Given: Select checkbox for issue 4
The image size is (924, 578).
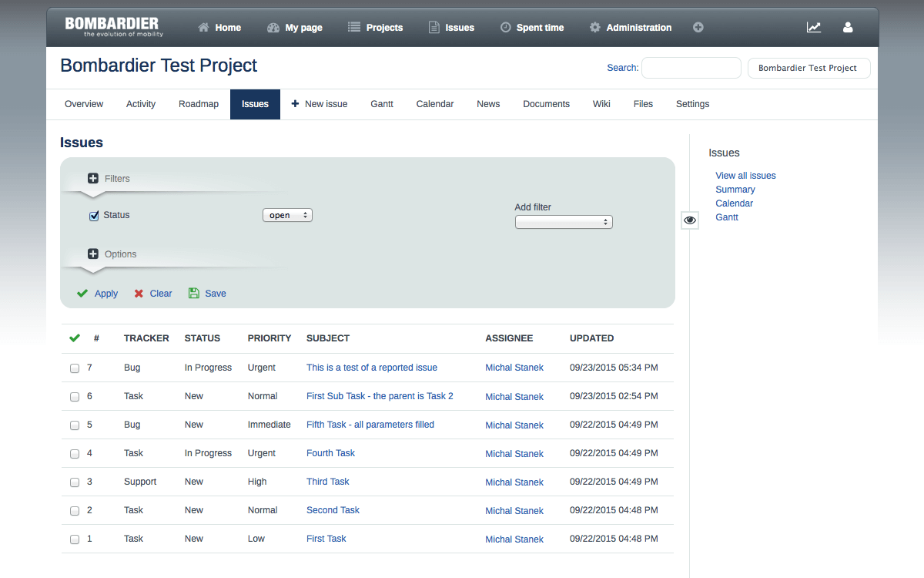Looking at the screenshot, I should [x=75, y=454].
